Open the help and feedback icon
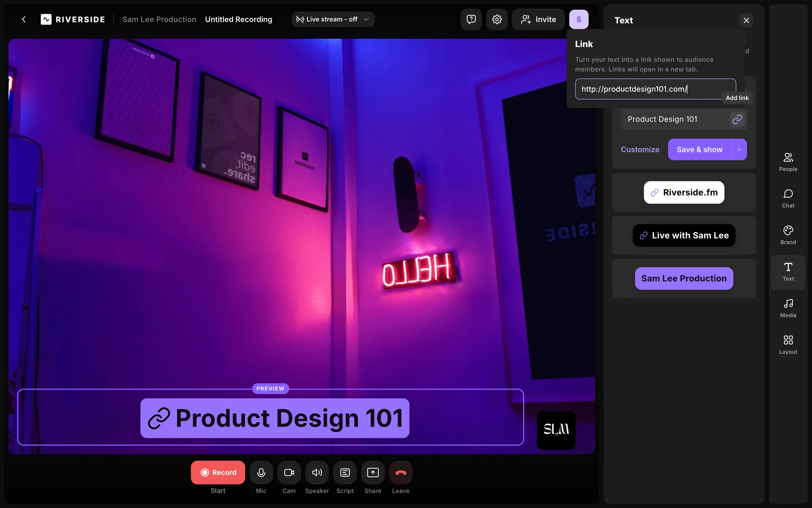This screenshot has height=508, width=812. (471, 19)
